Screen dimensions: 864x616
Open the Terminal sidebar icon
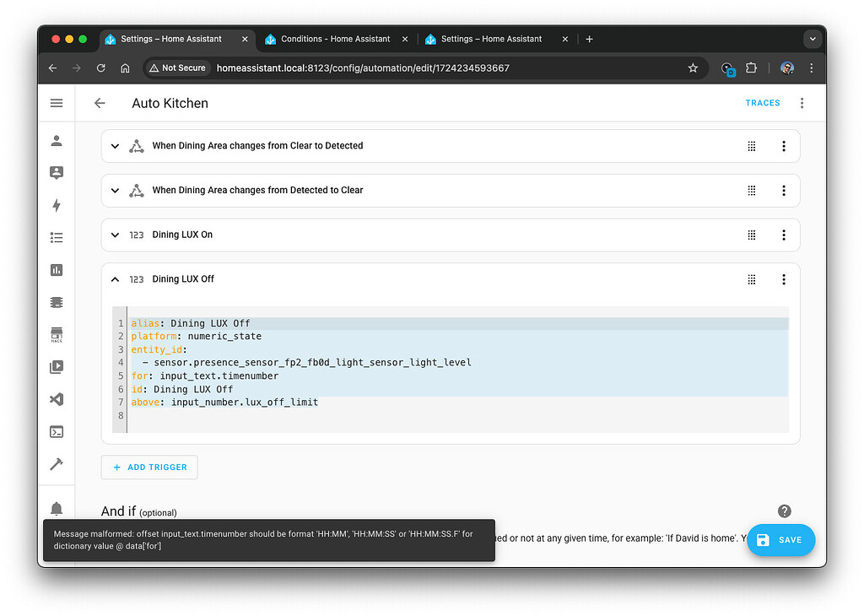[57, 431]
